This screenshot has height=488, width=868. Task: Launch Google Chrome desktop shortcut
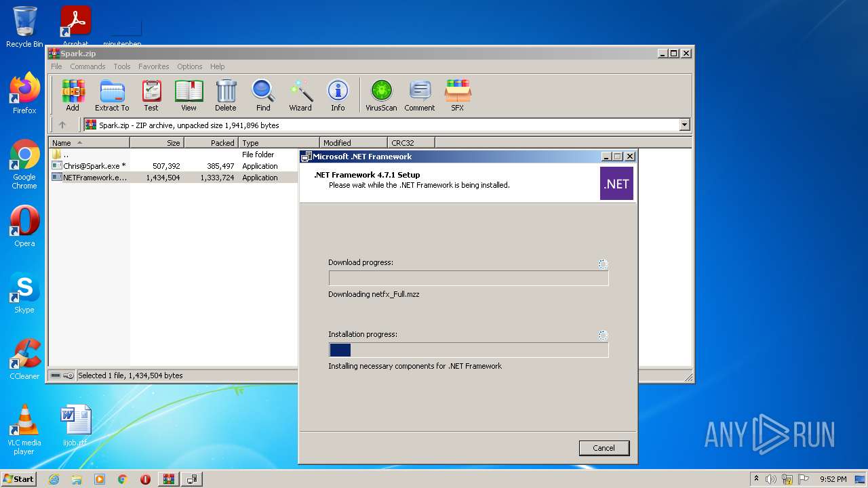[x=24, y=165]
